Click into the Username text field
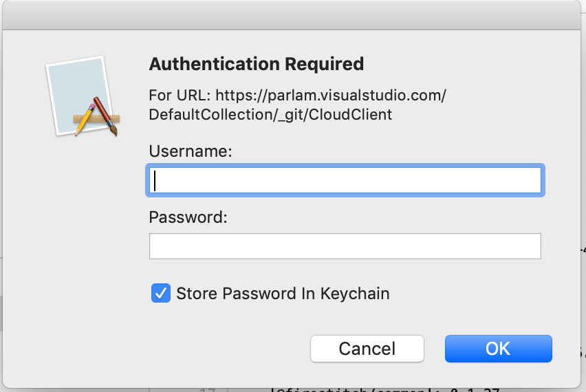Screen dimensions: 586x392 [x=345, y=180]
